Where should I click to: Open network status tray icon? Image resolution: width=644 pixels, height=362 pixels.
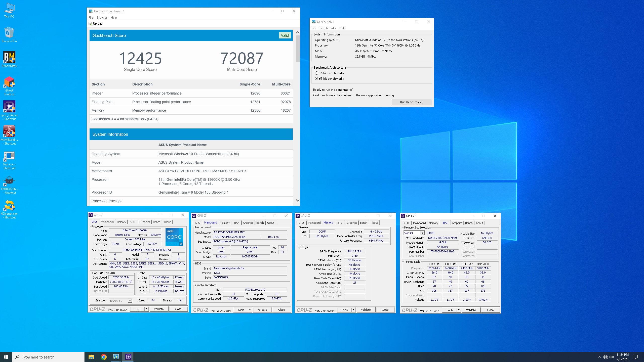[x=606, y=357]
